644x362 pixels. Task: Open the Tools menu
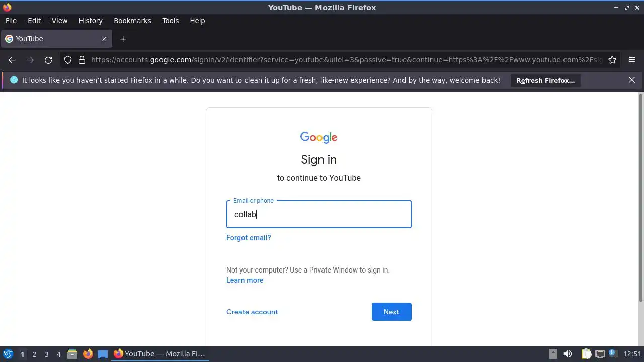(170, 21)
